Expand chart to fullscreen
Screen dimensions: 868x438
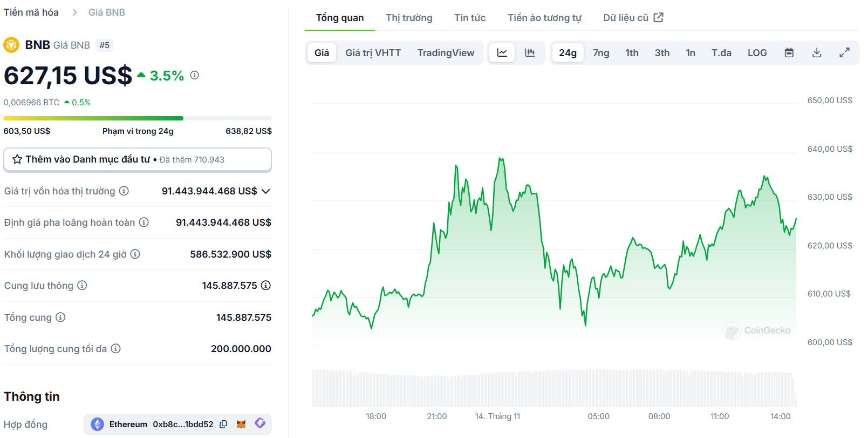tap(844, 53)
